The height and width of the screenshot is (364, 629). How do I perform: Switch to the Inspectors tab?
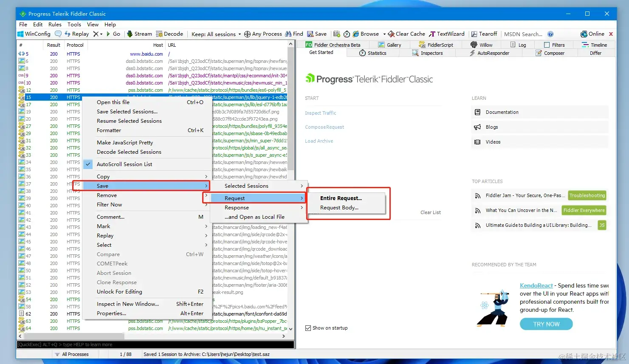coord(427,53)
